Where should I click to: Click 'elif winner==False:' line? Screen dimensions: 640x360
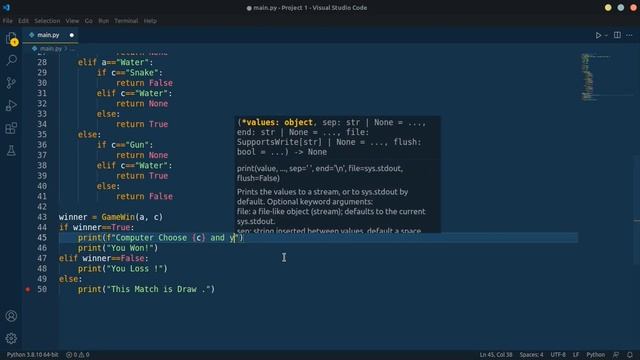(x=104, y=258)
